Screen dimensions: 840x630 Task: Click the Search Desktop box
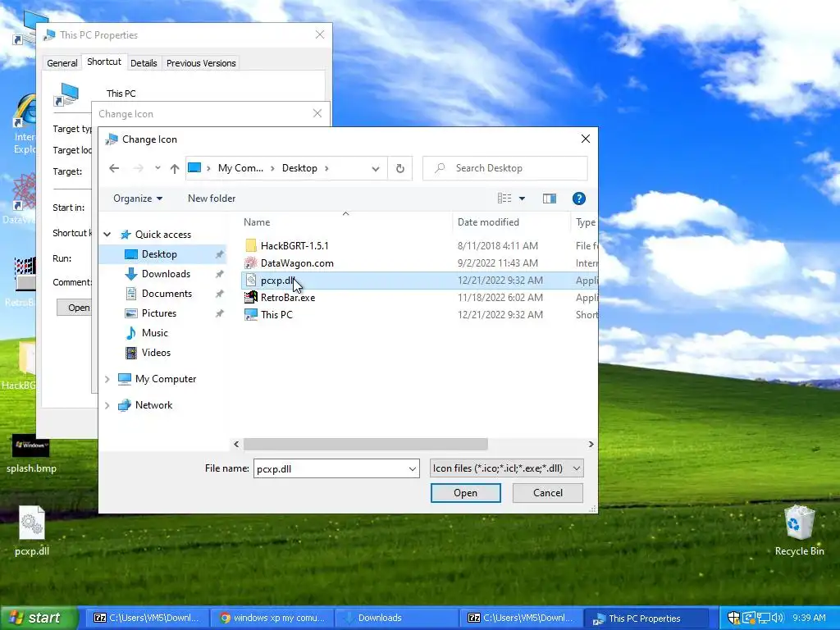click(505, 168)
